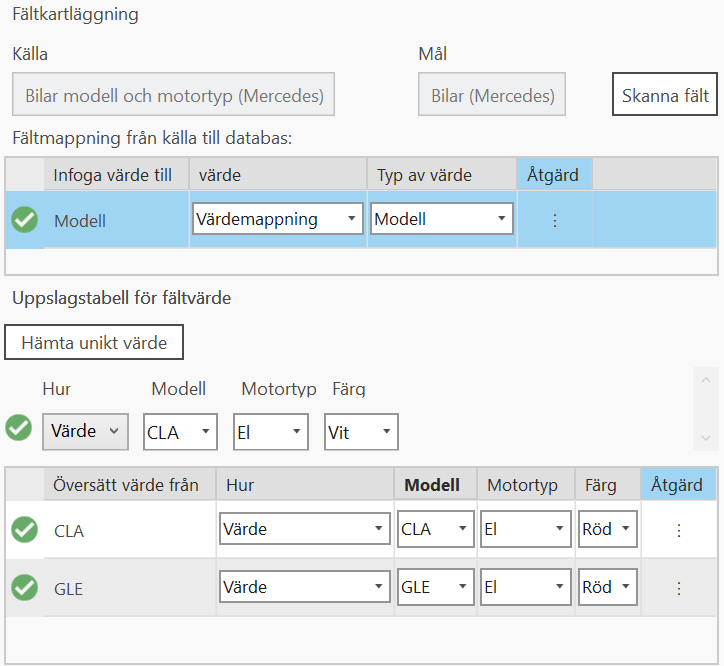Click the Åtgärd header in lookup table
724x666 pixels.
pos(677,485)
